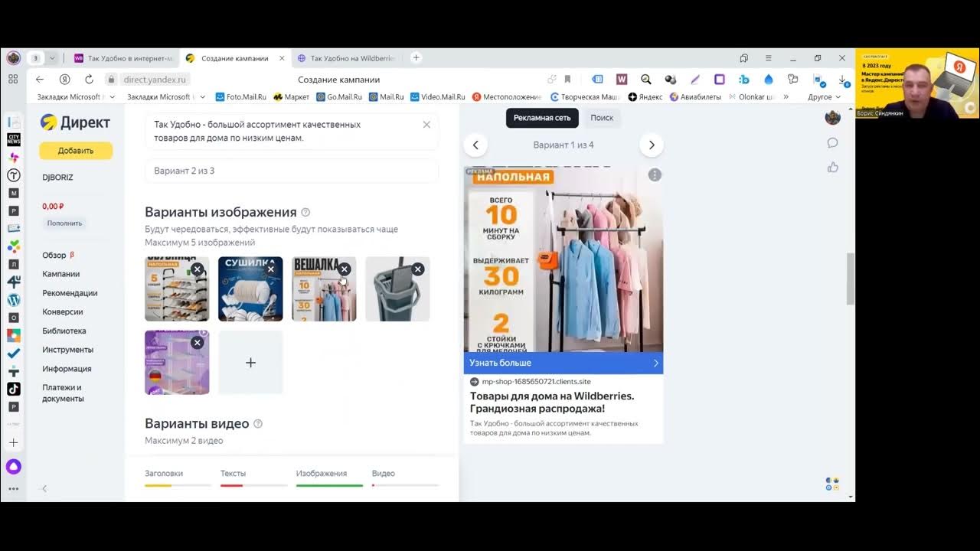The width and height of the screenshot is (980, 551).
Task: Open Кампании in Direct menu
Action: point(61,274)
